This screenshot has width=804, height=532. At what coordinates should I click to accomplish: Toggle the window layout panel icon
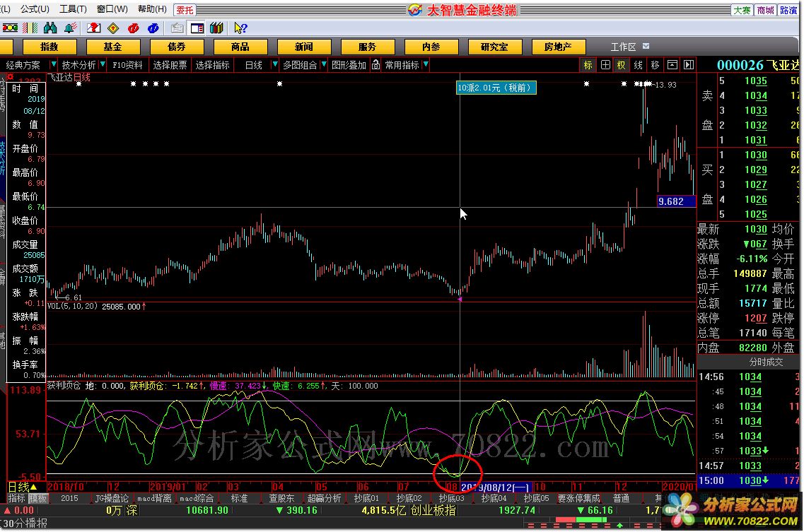pyautogui.click(x=197, y=28)
